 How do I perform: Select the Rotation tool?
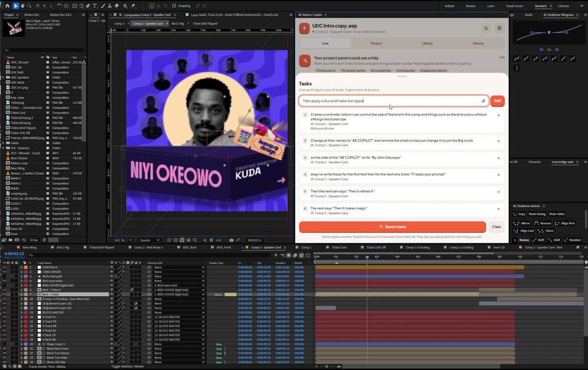(x=59, y=6)
